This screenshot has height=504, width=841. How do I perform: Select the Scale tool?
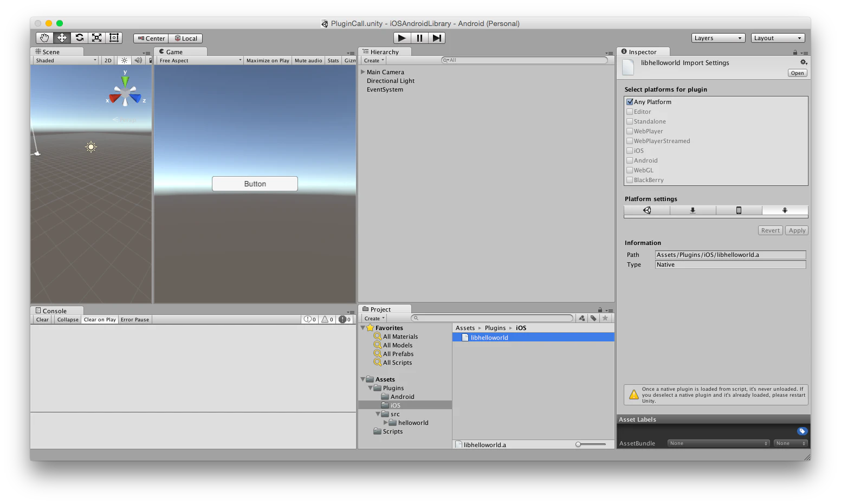96,38
